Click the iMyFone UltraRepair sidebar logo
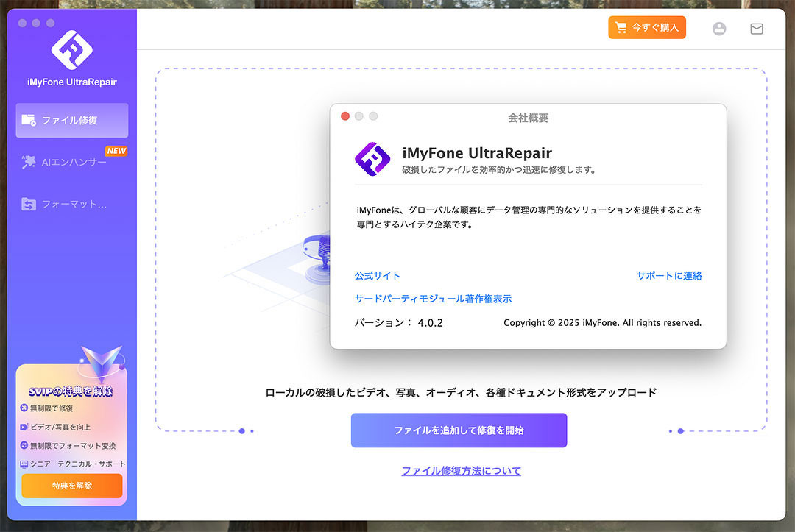Image resolution: width=795 pixels, height=532 pixels. point(71,49)
